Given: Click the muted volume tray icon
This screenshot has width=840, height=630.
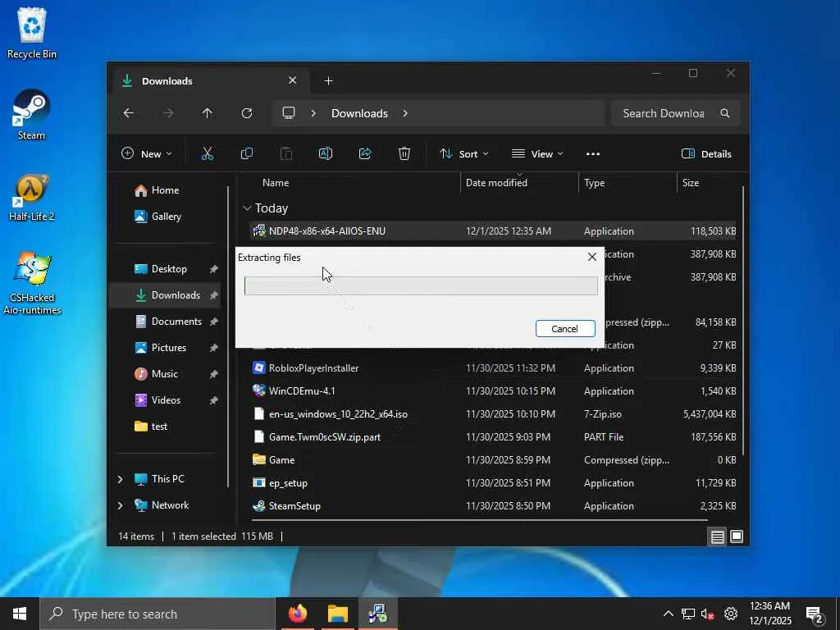Looking at the screenshot, I should point(707,614).
